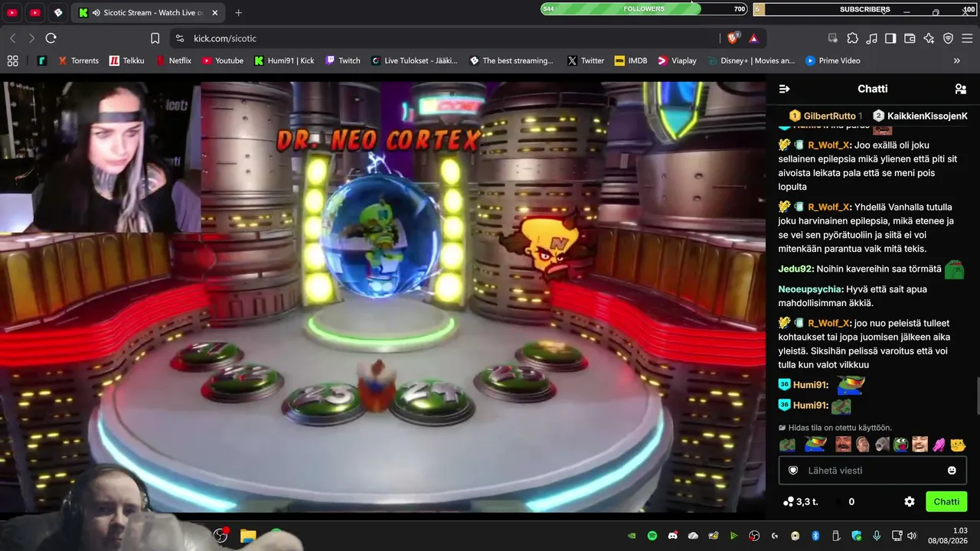Bookmark this page with the bookmark icon
Screen dimensions: 980x551
[155, 38]
